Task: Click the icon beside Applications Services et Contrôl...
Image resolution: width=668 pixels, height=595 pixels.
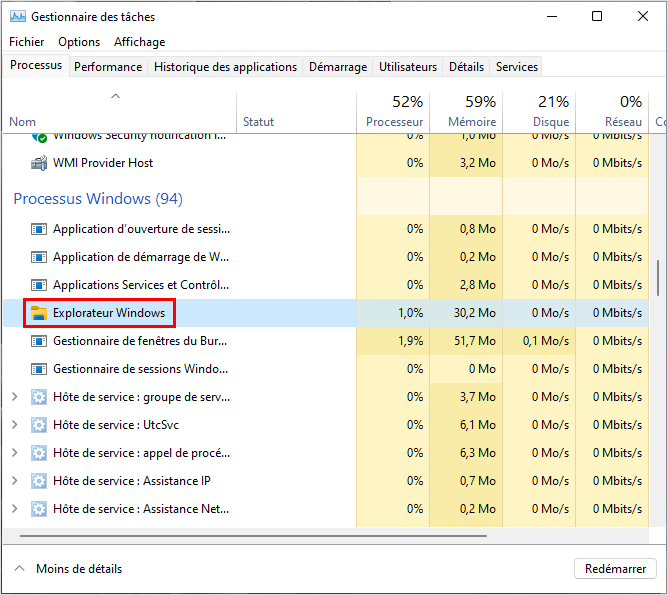Action: tap(39, 285)
